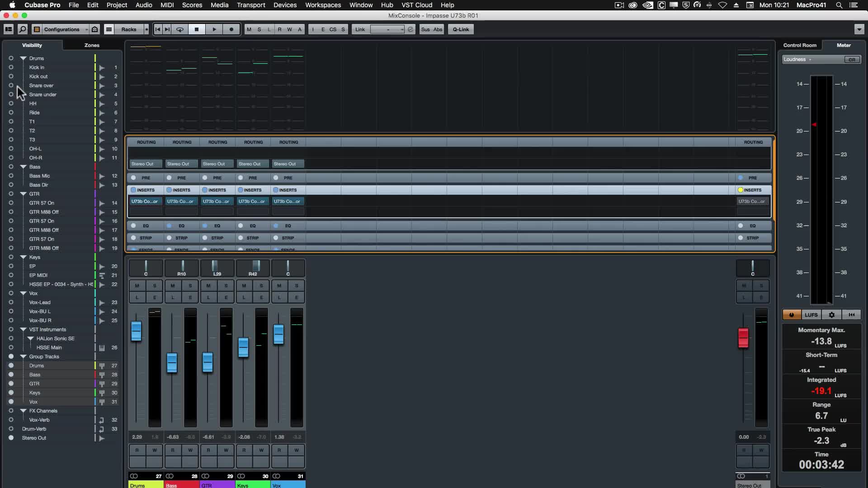
Task: Switch units with LUFS button
Action: (811, 315)
